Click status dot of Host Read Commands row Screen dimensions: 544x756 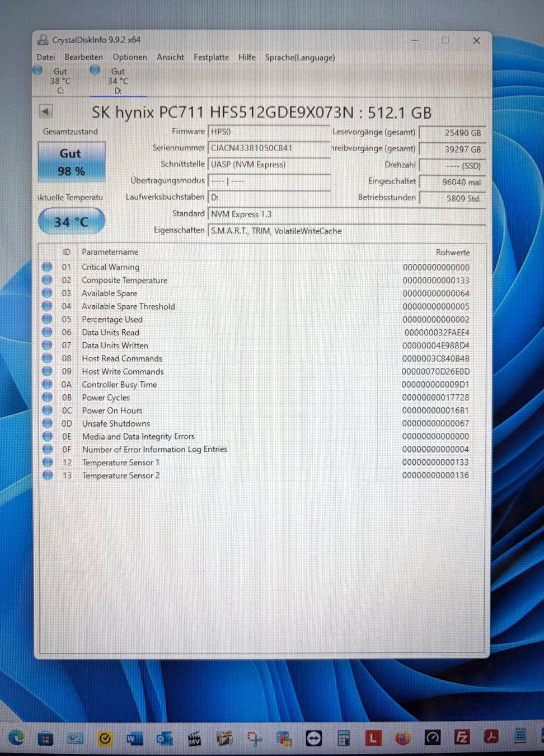tap(48, 358)
